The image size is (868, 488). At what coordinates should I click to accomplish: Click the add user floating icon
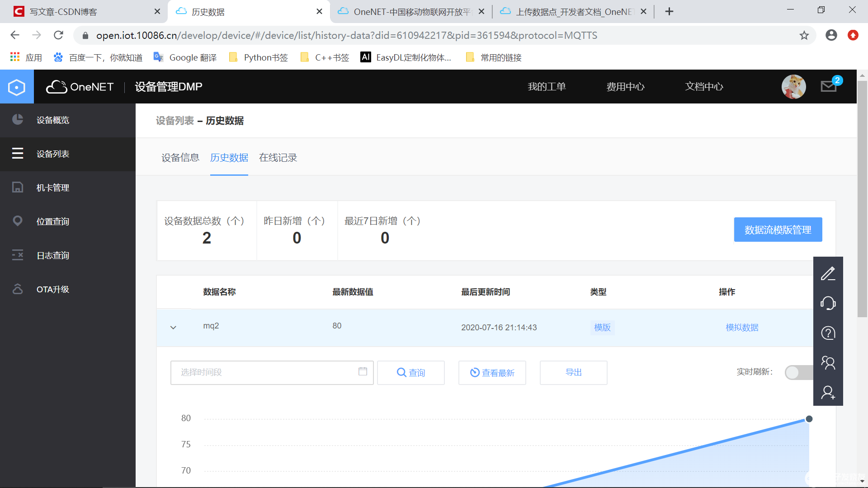pyautogui.click(x=828, y=392)
